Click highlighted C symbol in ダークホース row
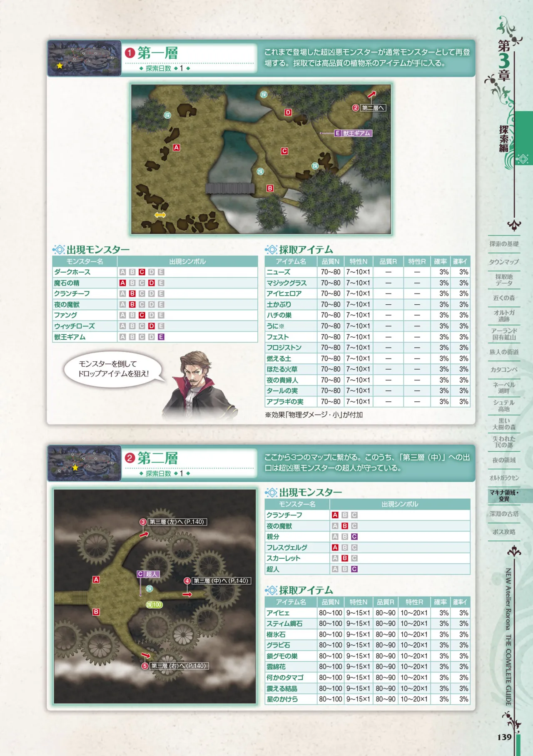 click(x=142, y=272)
